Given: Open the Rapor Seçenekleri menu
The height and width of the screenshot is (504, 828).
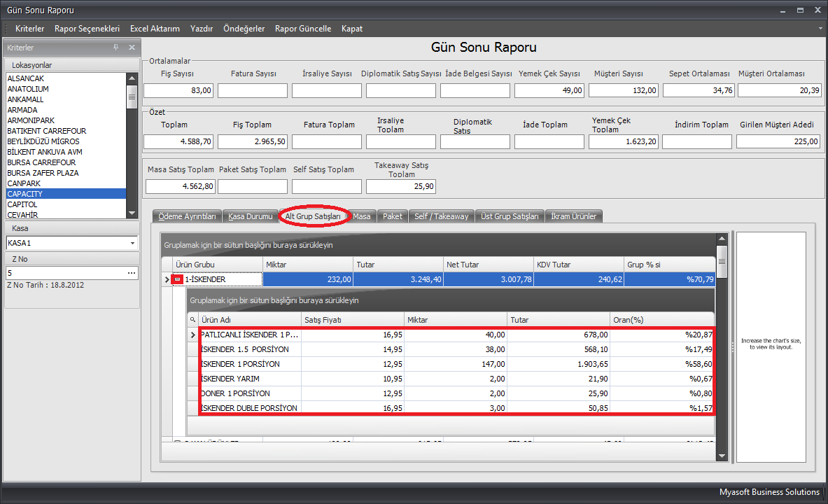Looking at the screenshot, I should click(x=87, y=29).
